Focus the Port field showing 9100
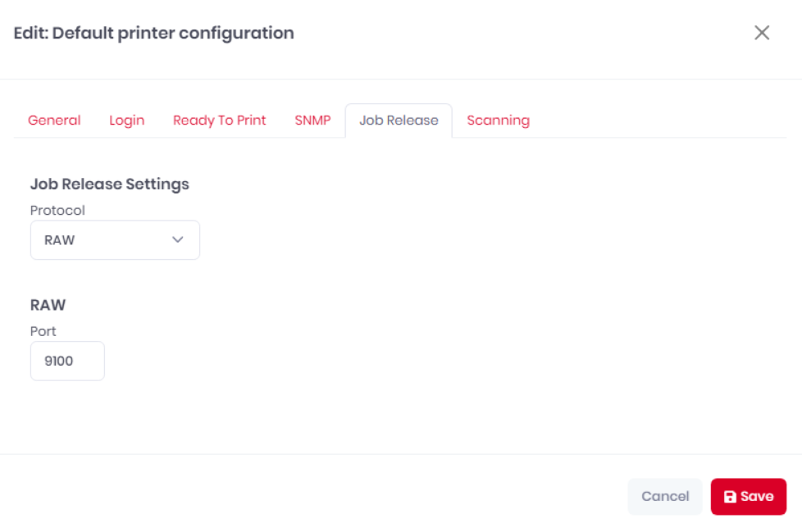Viewport: 802px width, 532px height. (x=67, y=361)
